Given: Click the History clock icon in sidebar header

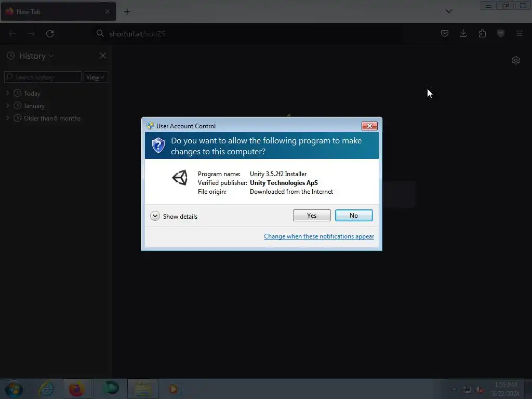Looking at the screenshot, I should [x=11, y=56].
